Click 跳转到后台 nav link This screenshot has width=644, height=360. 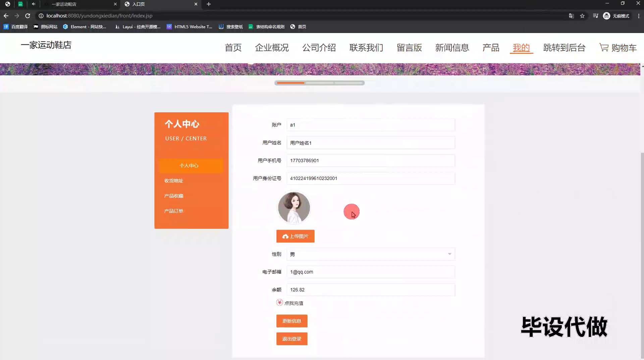point(564,48)
